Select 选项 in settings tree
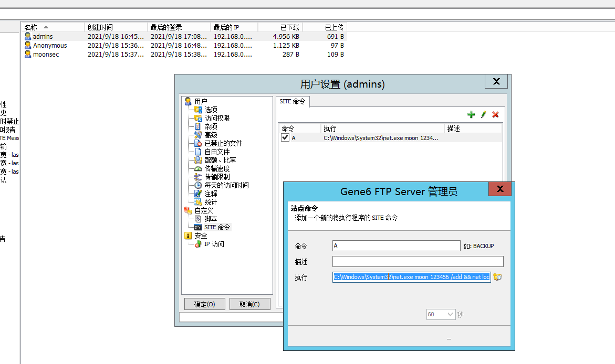Image resolution: width=615 pixels, height=364 pixels. (211, 110)
